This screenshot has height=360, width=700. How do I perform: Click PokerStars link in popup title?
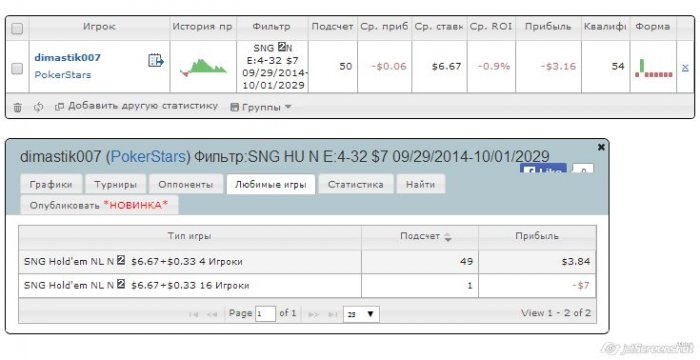[148, 157]
